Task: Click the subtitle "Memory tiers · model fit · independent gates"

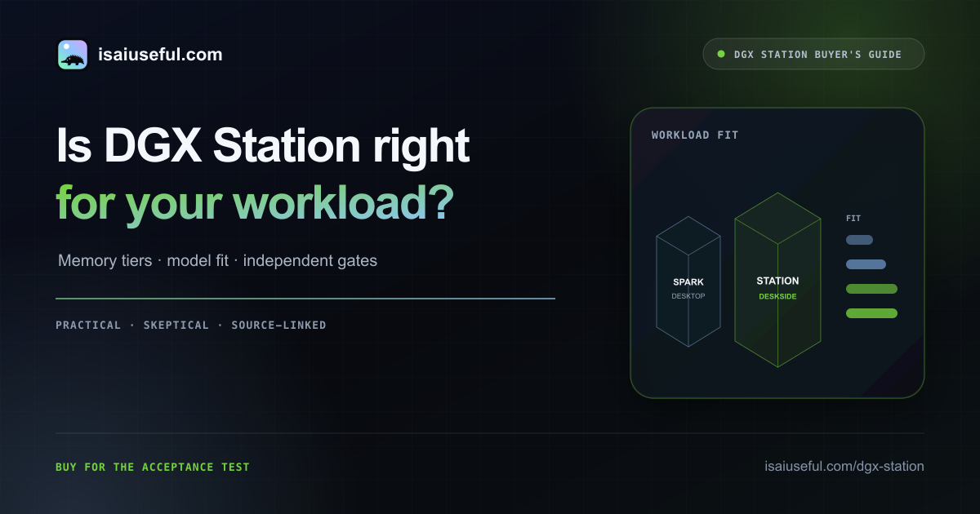Action: pyautogui.click(x=217, y=261)
